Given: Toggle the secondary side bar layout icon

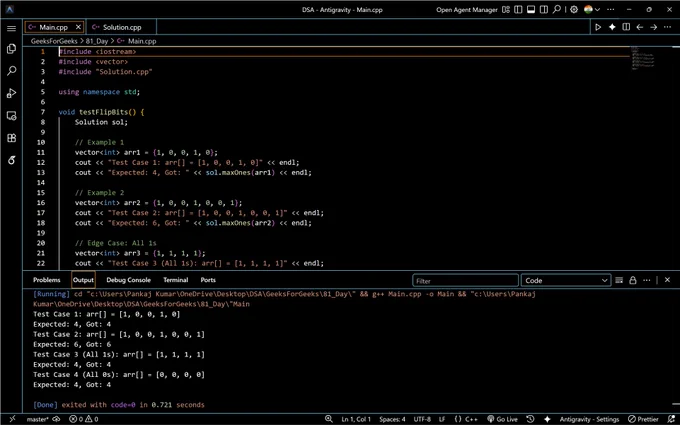Looking at the screenshot, I should (x=543, y=10).
